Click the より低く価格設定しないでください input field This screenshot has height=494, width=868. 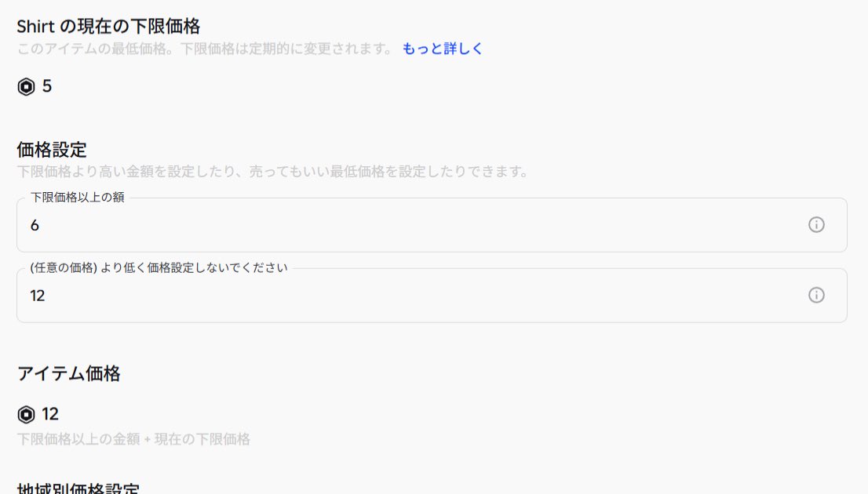[x=432, y=296]
